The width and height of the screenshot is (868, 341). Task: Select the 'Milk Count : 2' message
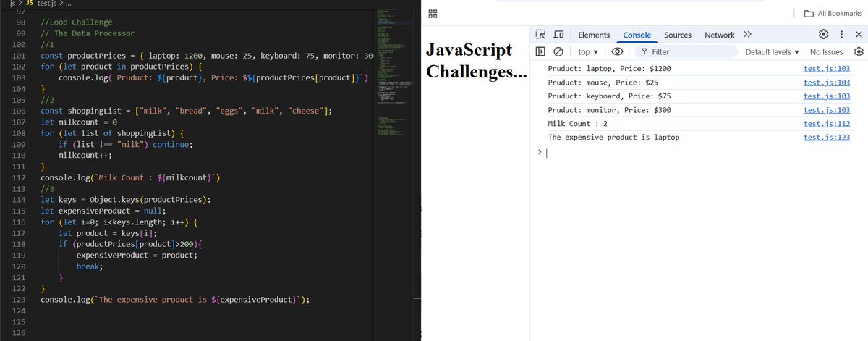[578, 124]
